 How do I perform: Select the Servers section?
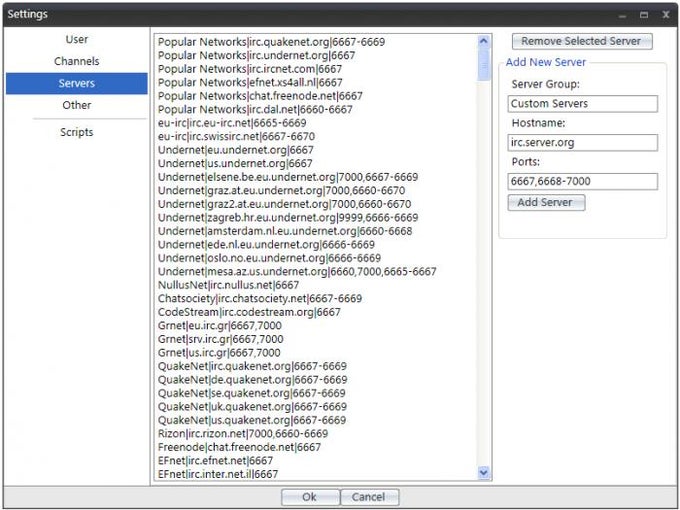[77, 83]
